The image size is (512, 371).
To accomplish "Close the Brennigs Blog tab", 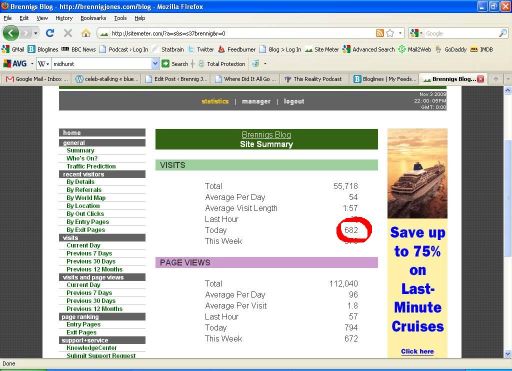I will tap(480, 79).
